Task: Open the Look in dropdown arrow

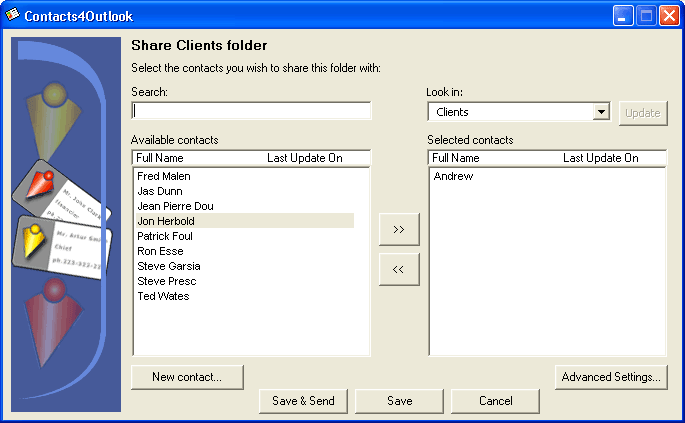Action: [x=601, y=112]
